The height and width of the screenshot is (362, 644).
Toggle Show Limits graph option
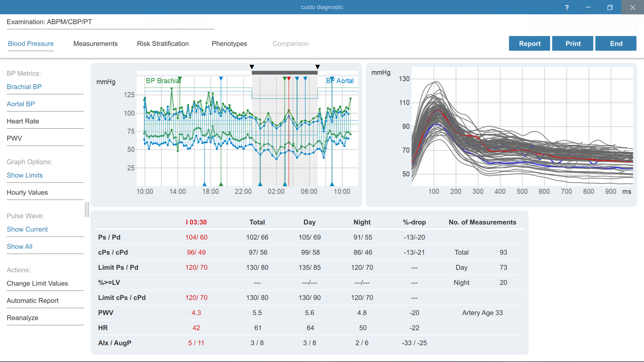[25, 175]
